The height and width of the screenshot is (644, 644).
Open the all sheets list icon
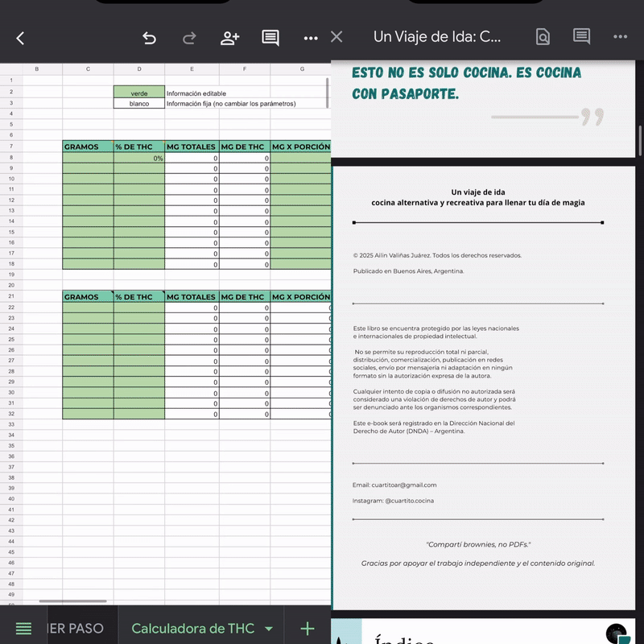(x=23, y=629)
